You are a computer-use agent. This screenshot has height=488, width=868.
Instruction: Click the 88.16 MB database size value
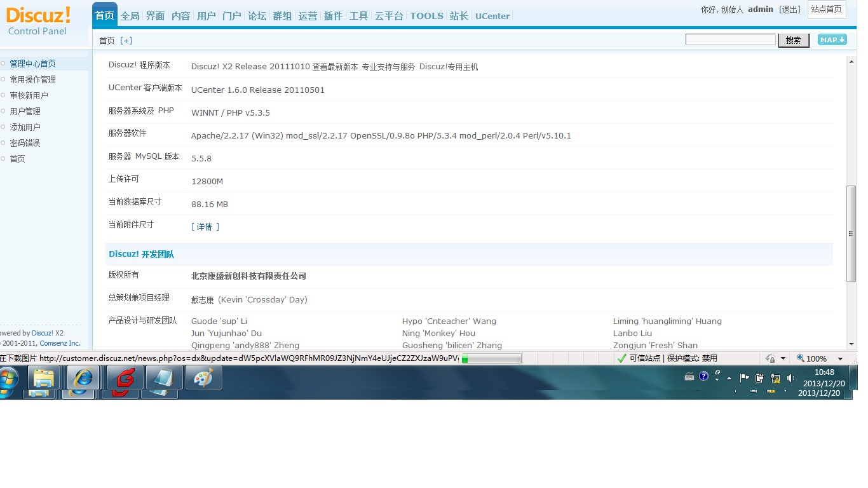[210, 205]
